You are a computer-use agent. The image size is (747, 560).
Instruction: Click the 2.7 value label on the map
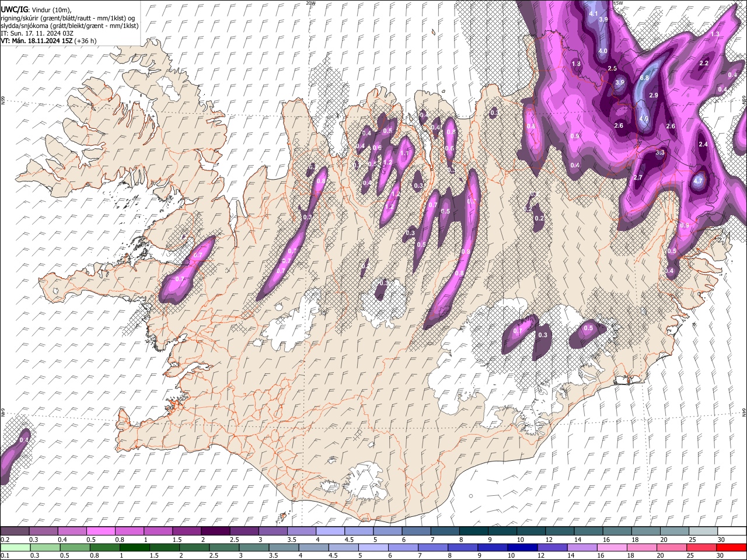click(638, 177)
